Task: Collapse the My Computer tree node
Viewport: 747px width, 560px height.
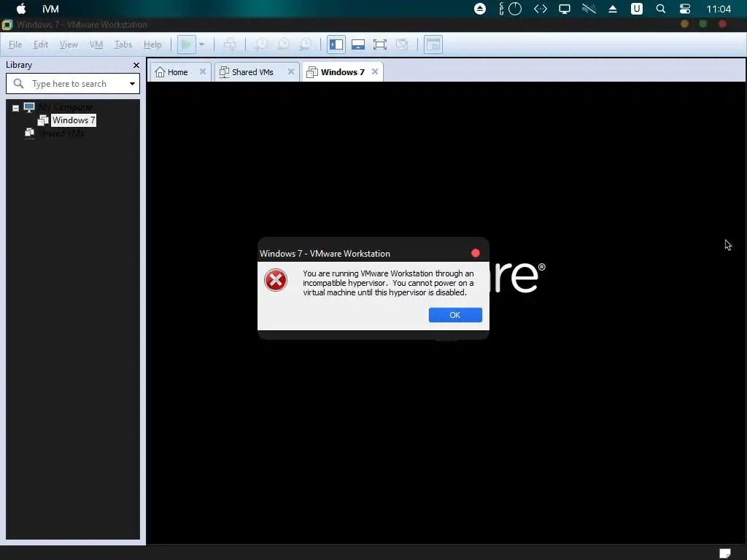Action: click(16, 108)
